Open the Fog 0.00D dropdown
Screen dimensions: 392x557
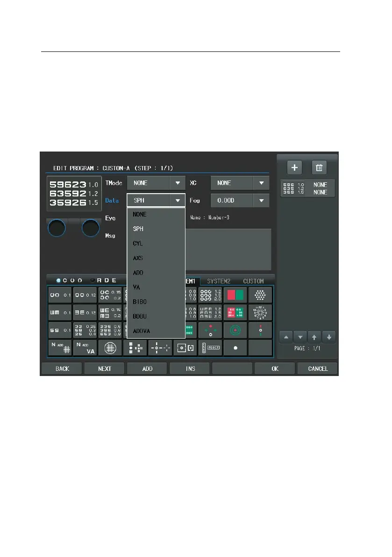coord(240,200)
